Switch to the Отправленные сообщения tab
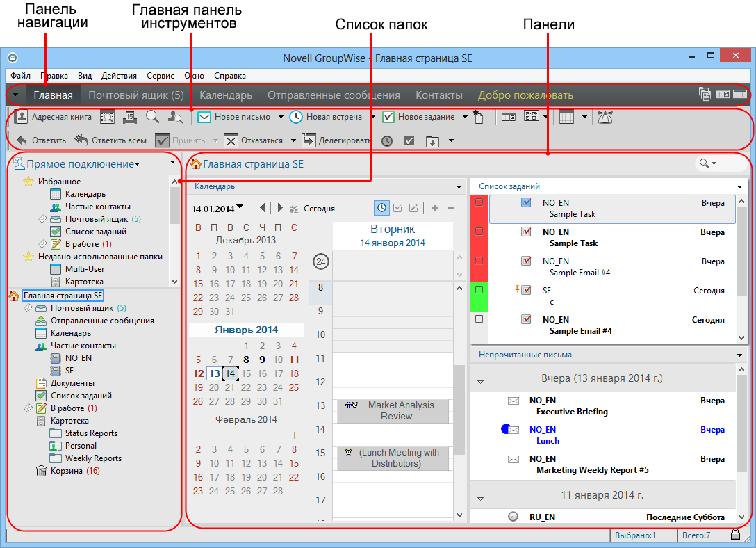 click(x=334, y=95)
